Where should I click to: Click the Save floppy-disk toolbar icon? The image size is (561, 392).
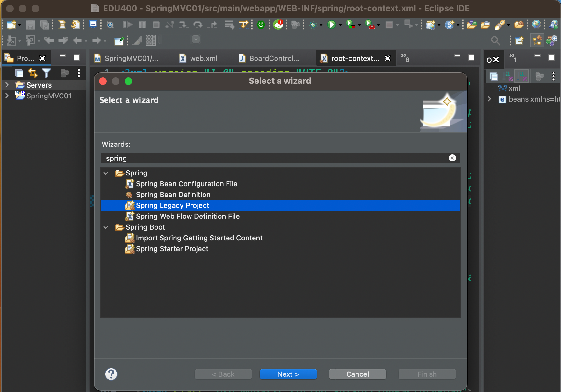(x=30, y=25)
